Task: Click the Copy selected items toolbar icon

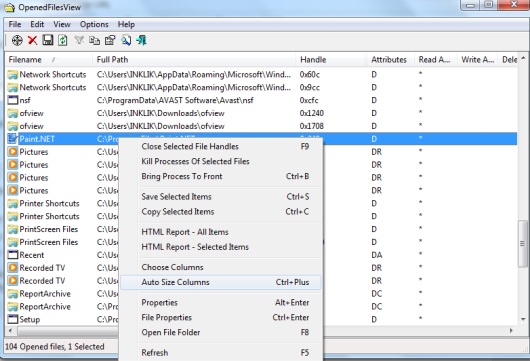Action: pos(94,41)
